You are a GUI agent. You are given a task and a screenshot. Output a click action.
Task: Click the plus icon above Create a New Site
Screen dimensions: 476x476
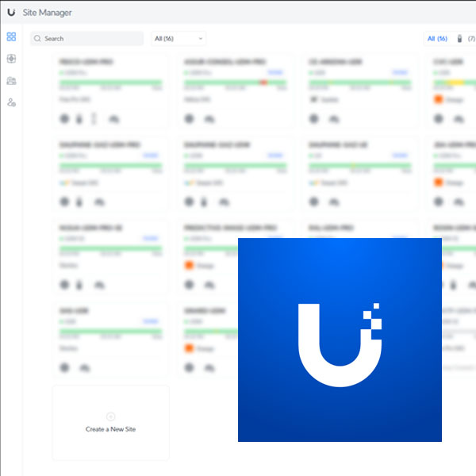click(x=110, y=416)
